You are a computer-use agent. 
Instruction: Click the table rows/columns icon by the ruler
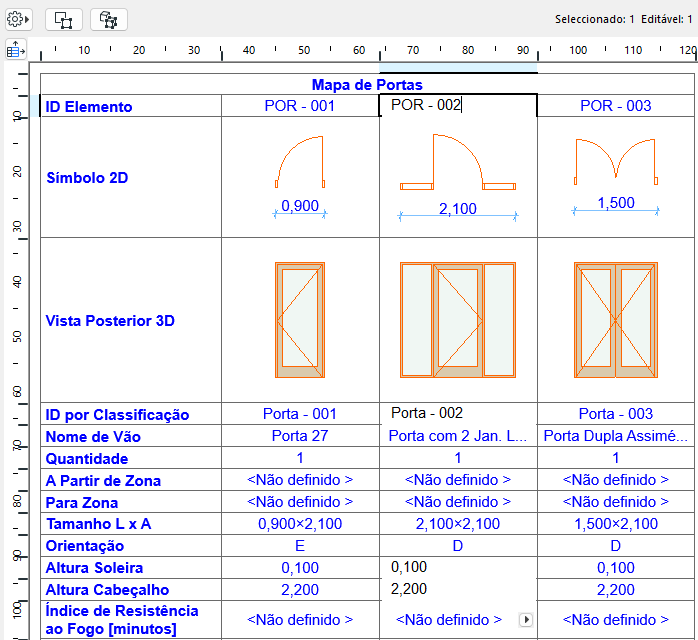click(16, 49)
